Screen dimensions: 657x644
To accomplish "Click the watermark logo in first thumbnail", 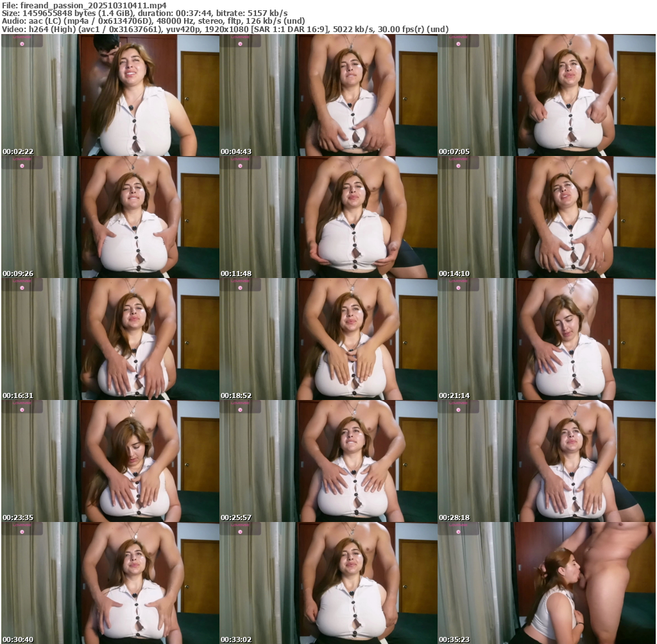I will tap(22, 40).
